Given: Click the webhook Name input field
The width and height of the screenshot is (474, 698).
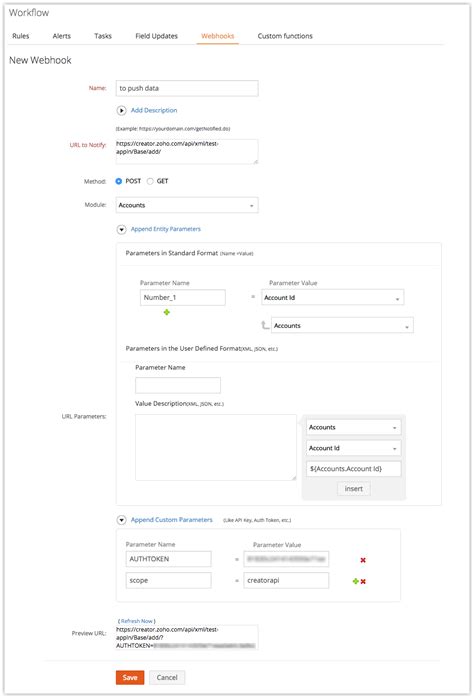Looking at the screenshot, I should click(187, 88).
